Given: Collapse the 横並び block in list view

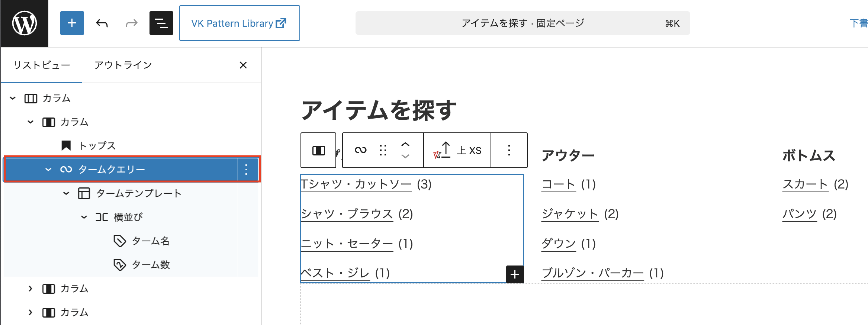Looking at the screenshot, I should point(84,217).
